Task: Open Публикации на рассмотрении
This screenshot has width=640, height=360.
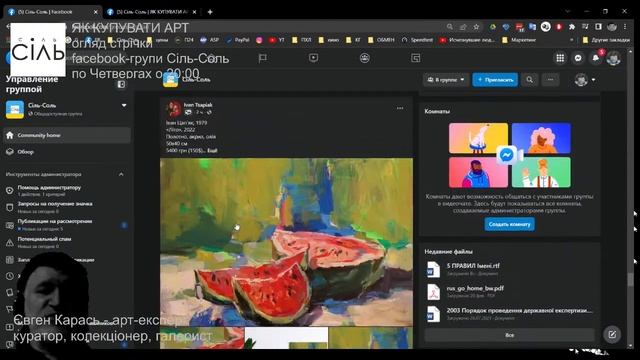Action: tap(67, 224)
